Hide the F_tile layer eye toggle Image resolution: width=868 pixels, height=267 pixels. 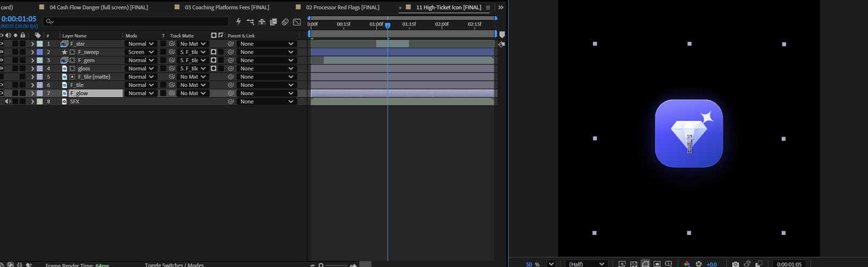pos(2,85)
